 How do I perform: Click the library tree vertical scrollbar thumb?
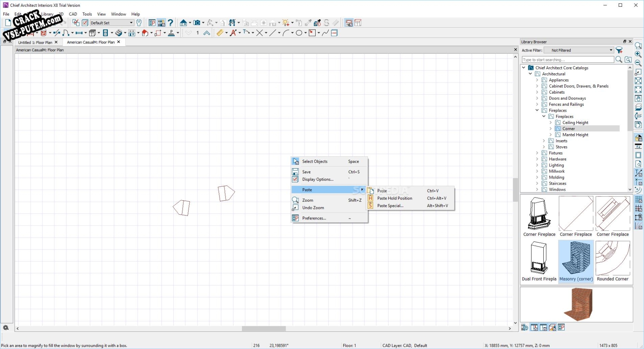coord(630,101)
